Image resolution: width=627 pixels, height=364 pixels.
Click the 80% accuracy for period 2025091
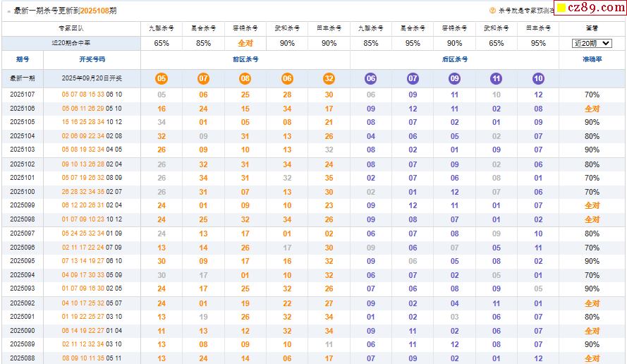pos(592,317)
